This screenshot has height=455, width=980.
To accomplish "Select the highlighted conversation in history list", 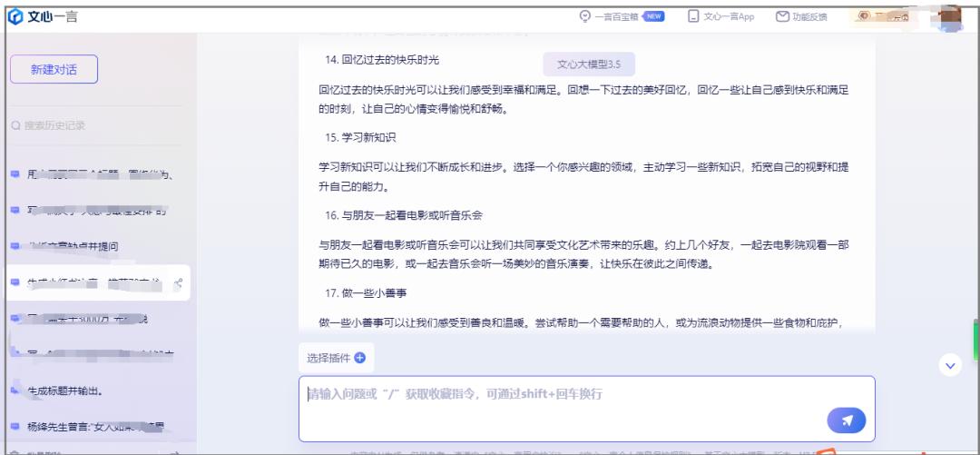I will [97, 282].
